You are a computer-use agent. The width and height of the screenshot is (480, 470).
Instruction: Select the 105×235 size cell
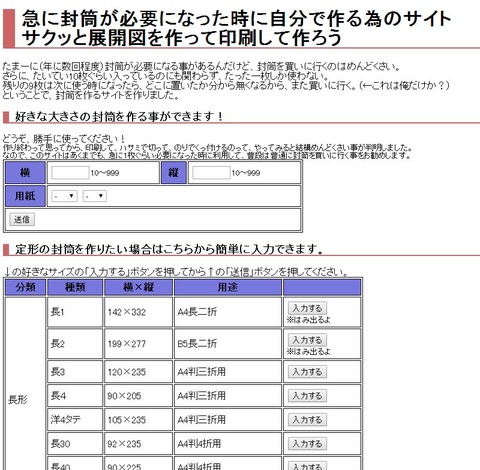[138, 420]
